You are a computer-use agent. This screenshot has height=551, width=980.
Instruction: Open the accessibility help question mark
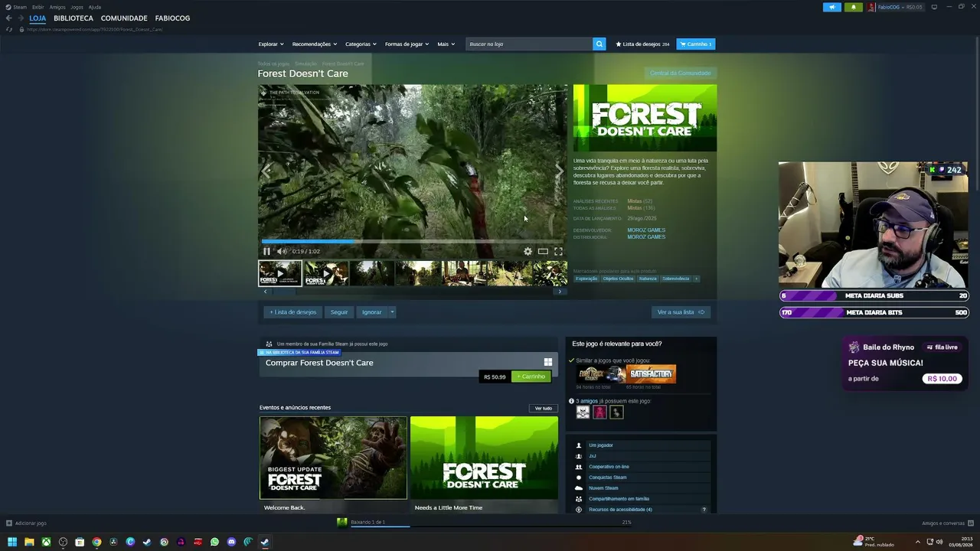click(x=704, y=510)
